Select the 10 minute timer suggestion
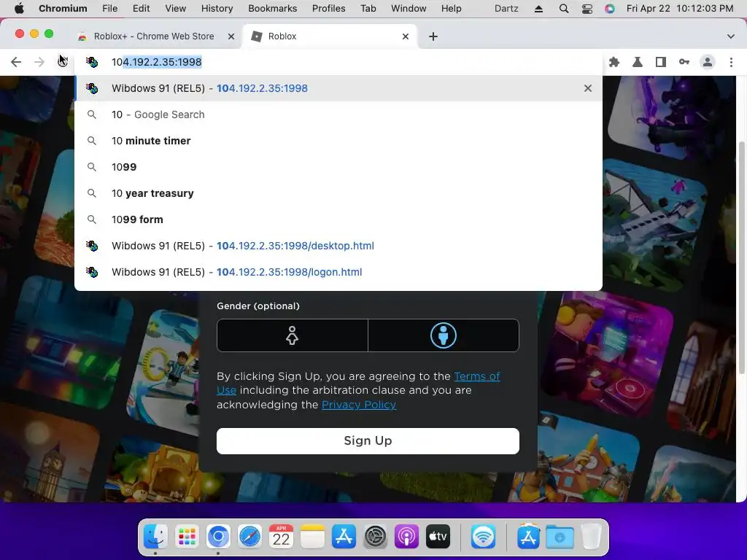 [x=338, y=141]
